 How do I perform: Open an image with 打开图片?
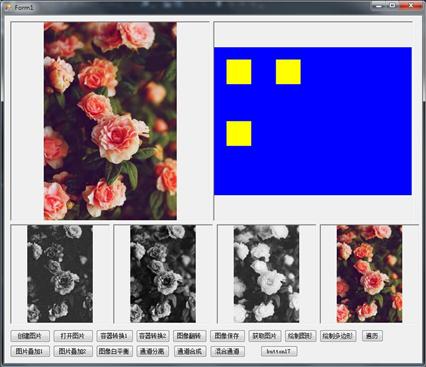coord(73,336)
